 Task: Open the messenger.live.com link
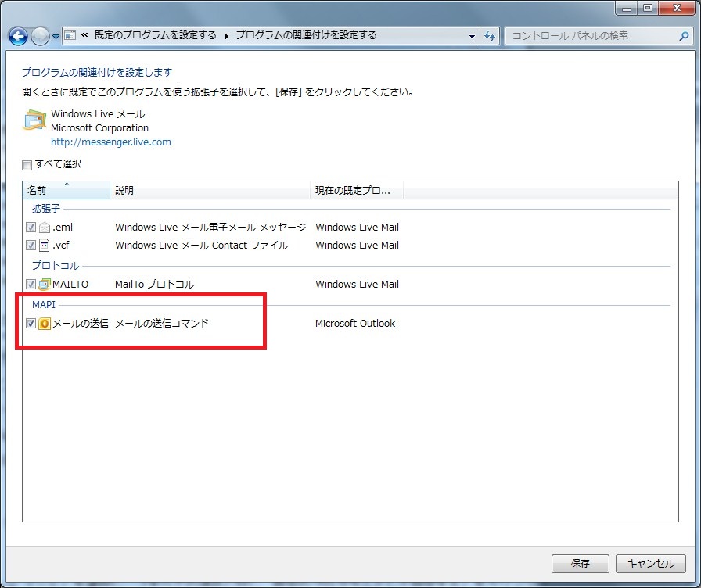(x=110, y=142)
